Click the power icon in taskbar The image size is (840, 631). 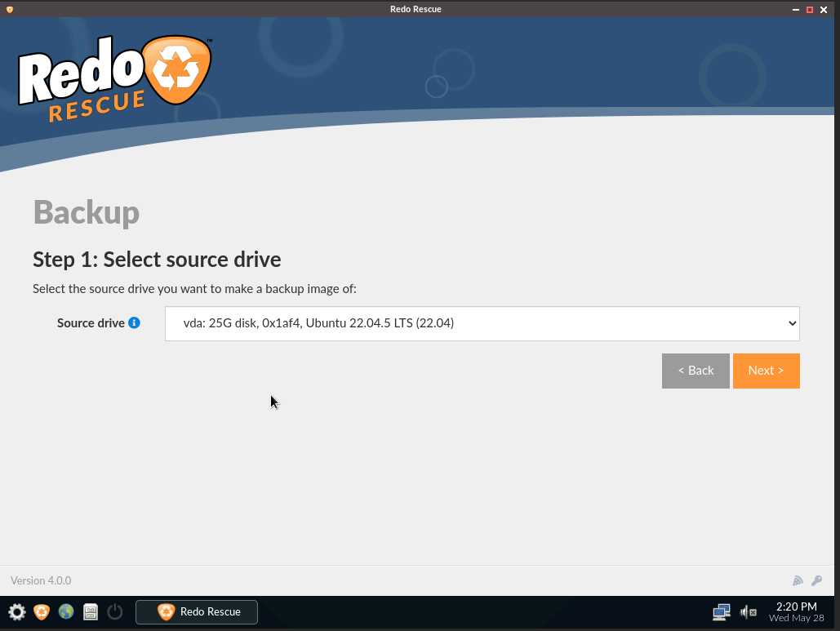click(x=115, y=611)
